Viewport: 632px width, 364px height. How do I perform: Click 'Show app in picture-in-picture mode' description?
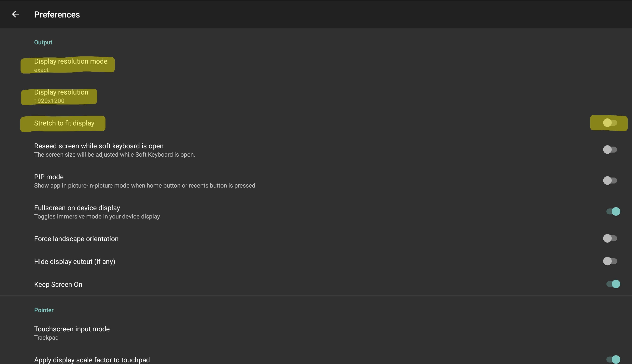coord(145,185)
